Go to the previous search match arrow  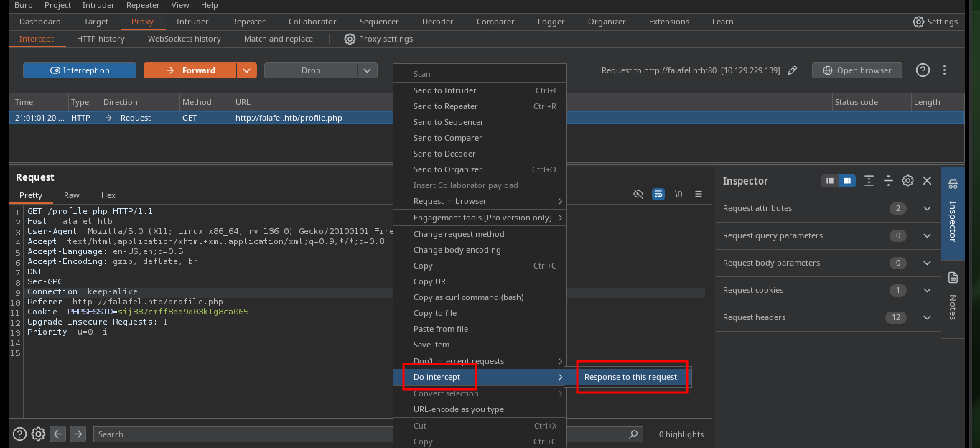[58, 434]
